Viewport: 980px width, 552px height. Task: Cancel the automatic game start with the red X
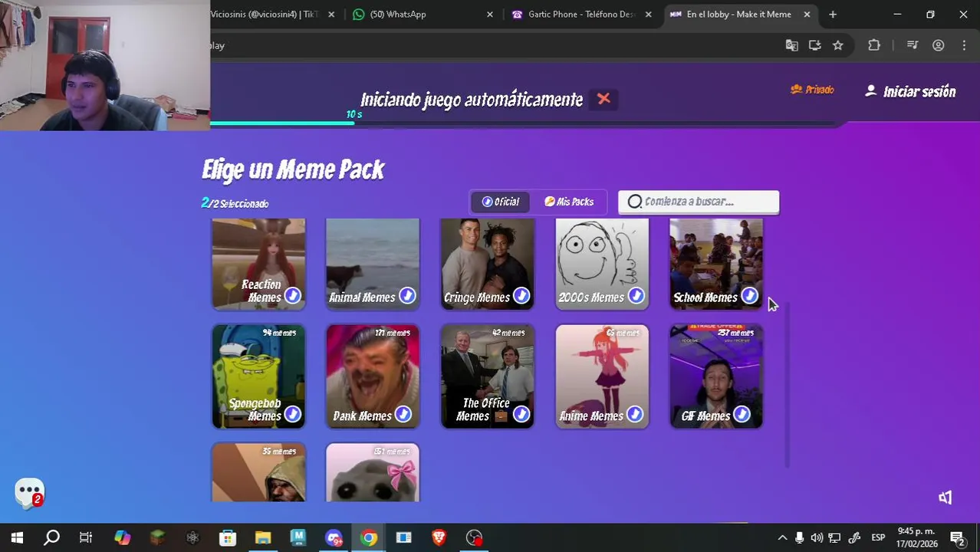(603, 99)
